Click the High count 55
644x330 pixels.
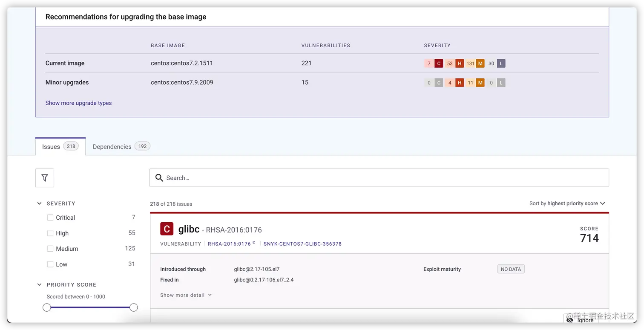coord(132,233)
